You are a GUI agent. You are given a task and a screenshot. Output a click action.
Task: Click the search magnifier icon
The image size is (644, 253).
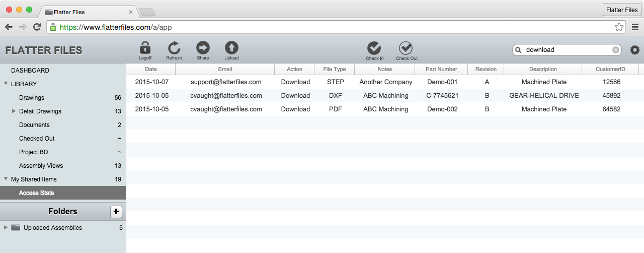click(x=518, y=50)
